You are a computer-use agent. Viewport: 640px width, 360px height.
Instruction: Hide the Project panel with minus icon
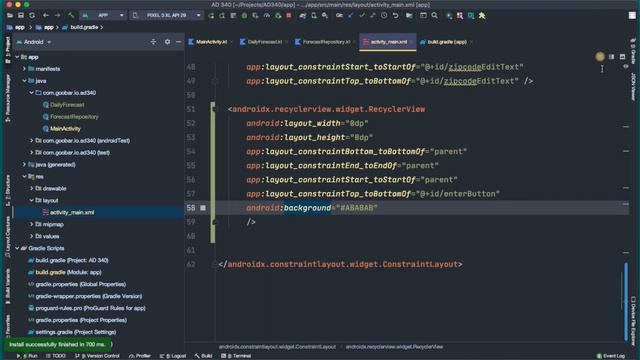coord(178,42)
